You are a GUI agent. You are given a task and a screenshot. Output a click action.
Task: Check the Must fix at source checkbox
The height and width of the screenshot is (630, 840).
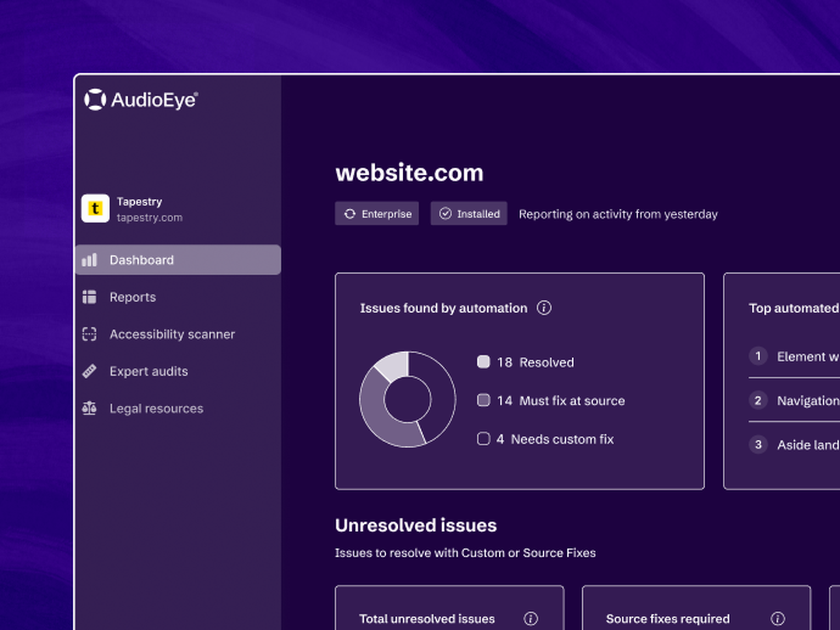483,400
